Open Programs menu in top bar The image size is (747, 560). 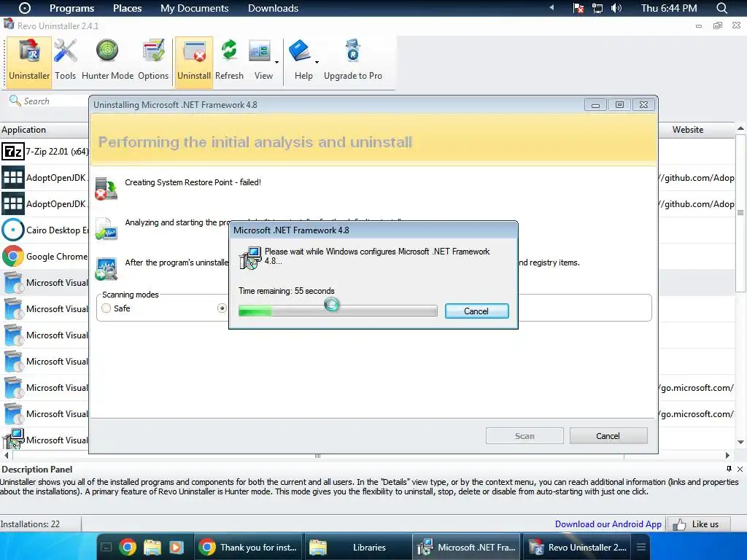coord(72,8)
